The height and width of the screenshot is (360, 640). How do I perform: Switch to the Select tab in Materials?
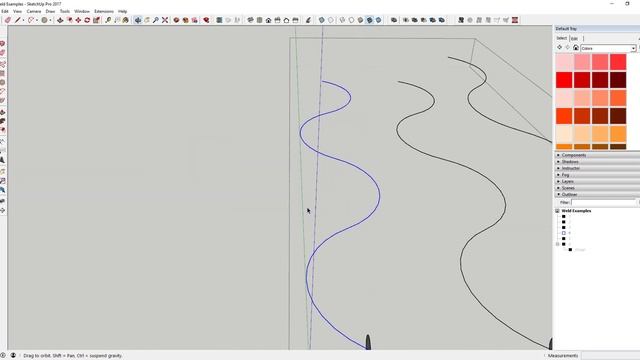562,38
